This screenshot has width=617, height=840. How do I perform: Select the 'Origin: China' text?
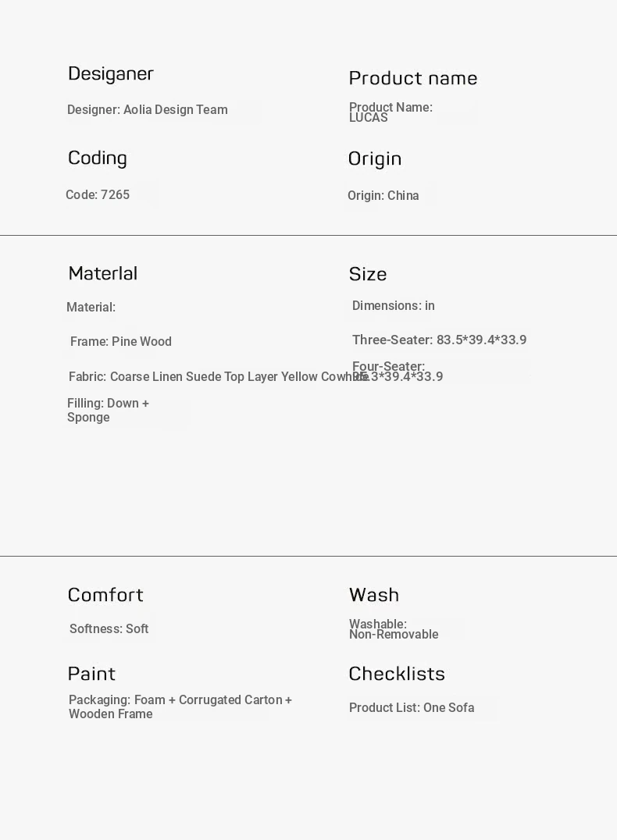click(383, 196)
